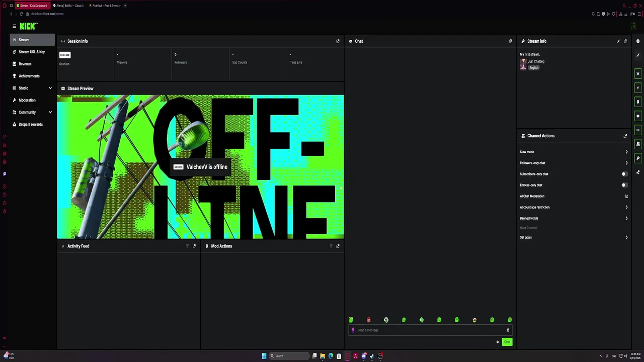This screenshot has width=644, height=362.
Task: Open Achievements page
Action: (32, 76)
